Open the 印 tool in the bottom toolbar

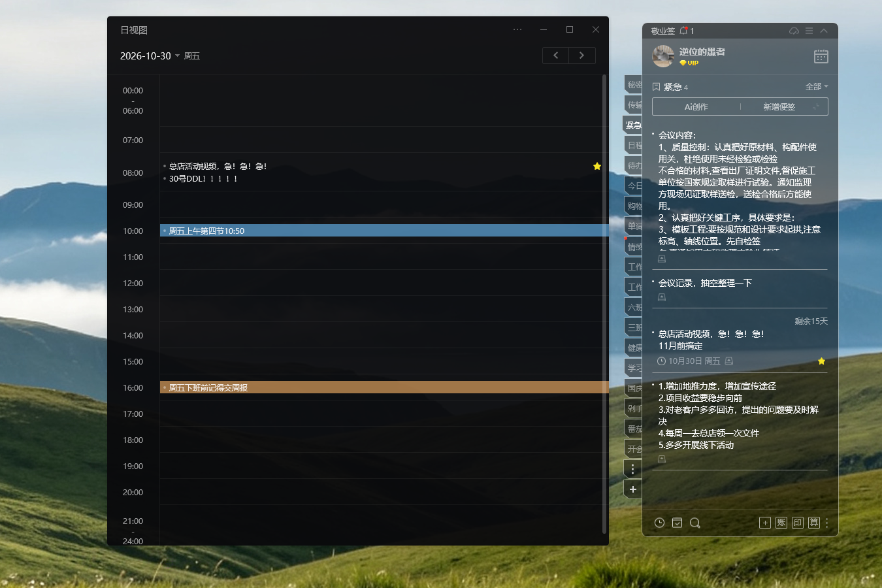click(798, 523)
